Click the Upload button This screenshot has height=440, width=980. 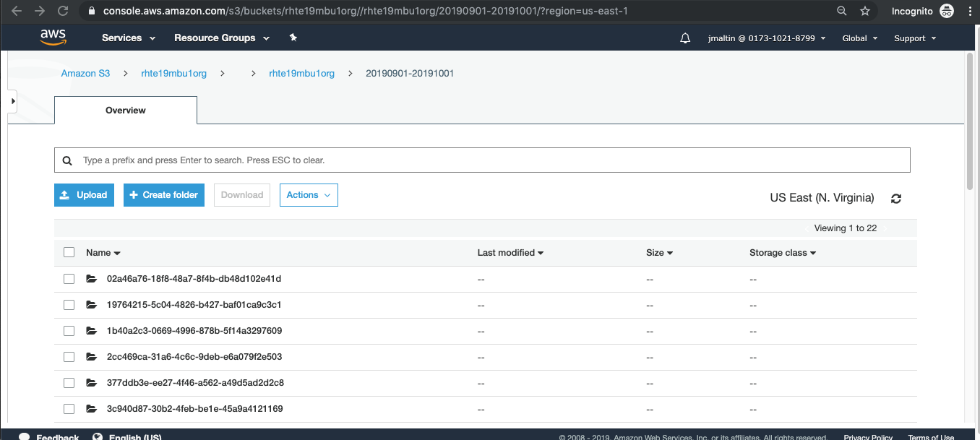coord(84,195)
